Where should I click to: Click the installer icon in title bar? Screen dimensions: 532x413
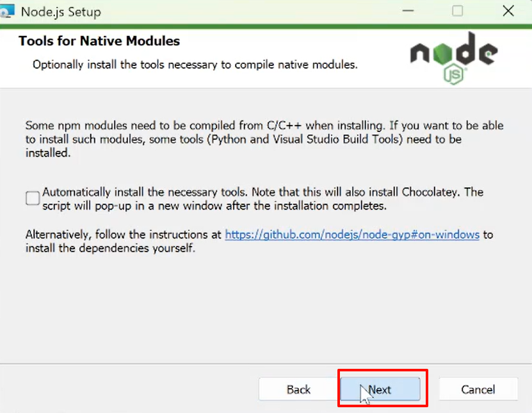(7, 11)
